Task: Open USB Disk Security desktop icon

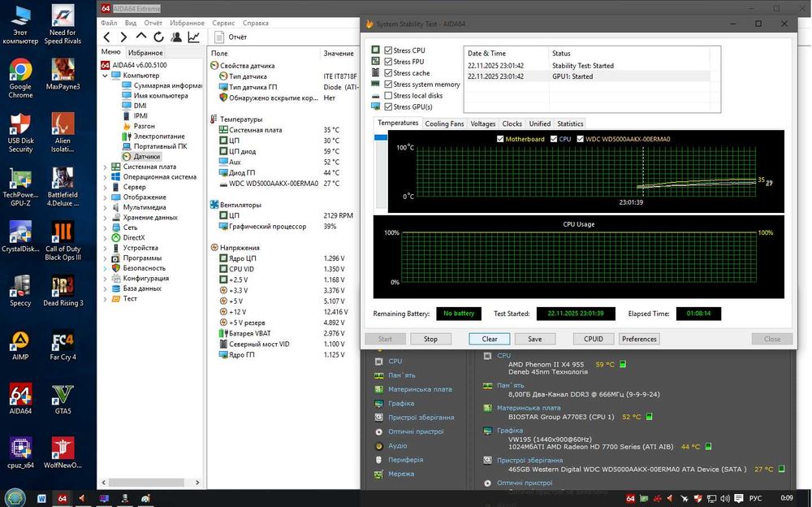Action: coord(21,132)
